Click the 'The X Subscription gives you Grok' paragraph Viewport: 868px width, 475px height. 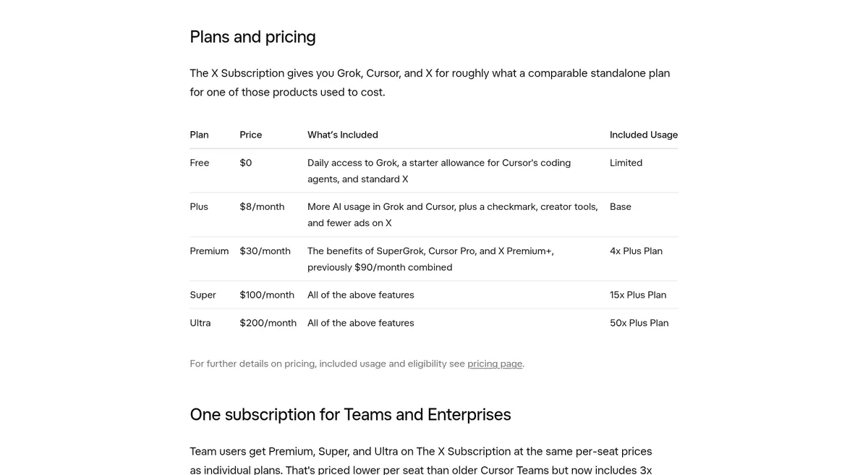click(x=430, y=83)
